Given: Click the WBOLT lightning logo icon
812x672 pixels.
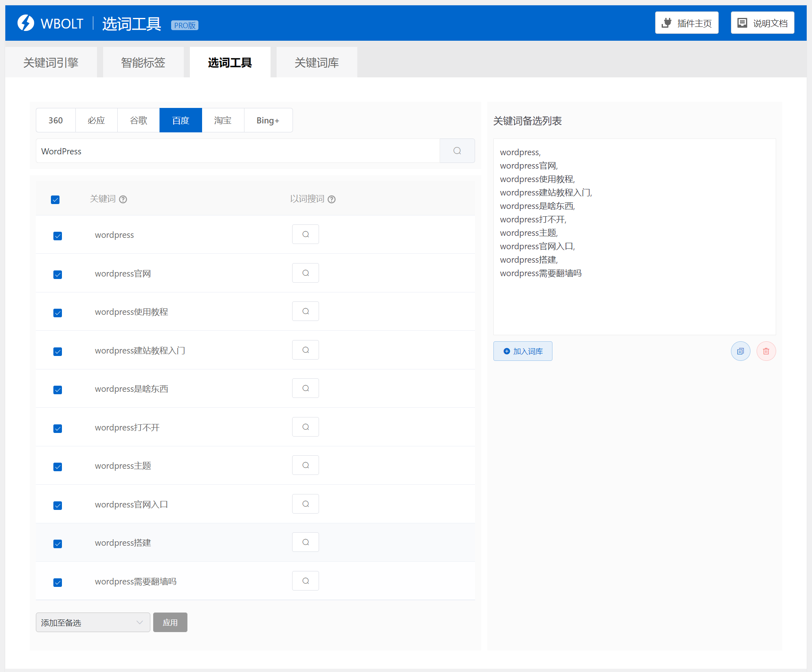Looking at the screenshot, I should [26, 23].
